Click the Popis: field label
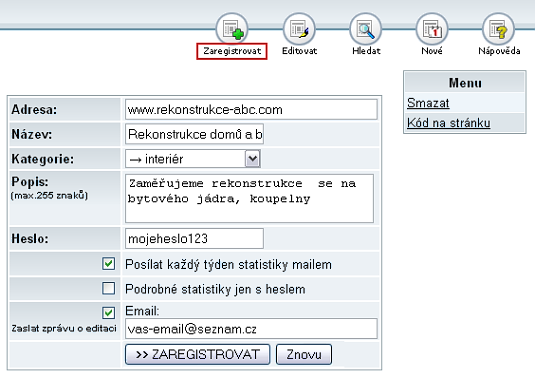The height and width of the screenshot is (378, 535). coord(30,182)
